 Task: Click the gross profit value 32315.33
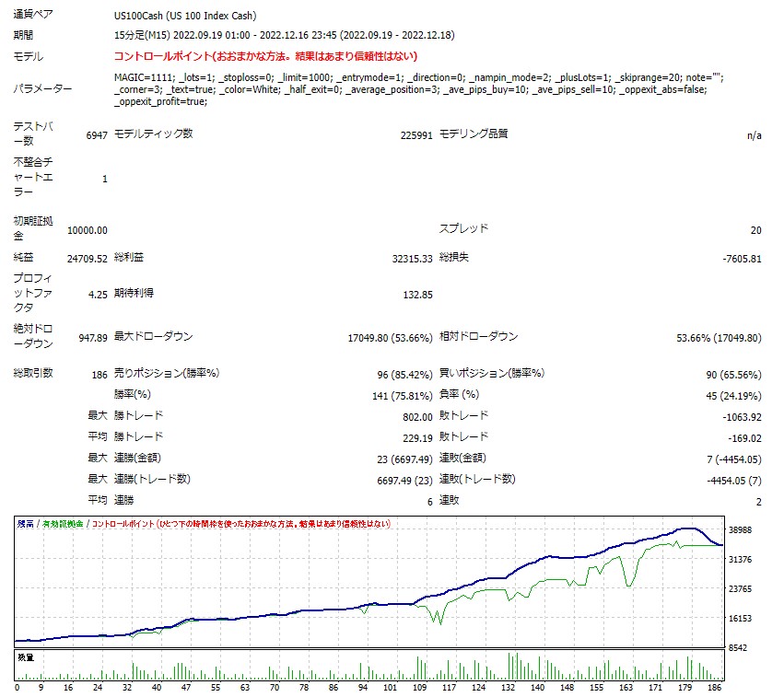pyautogui.click(x=412, y=259)
